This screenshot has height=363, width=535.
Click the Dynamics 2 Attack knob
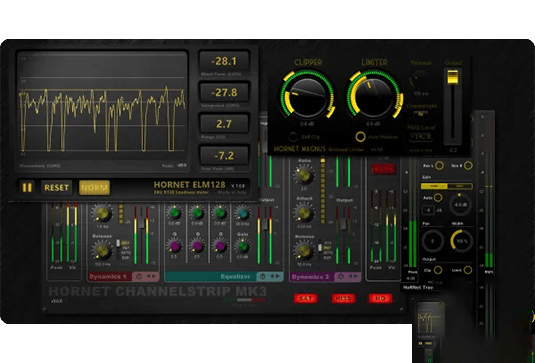coord(304,213)
